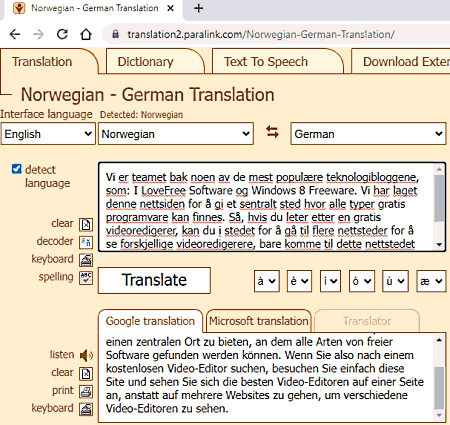450x425 pixels.
Task: Click the browser home icon
Action: click(x=86, y=34)
